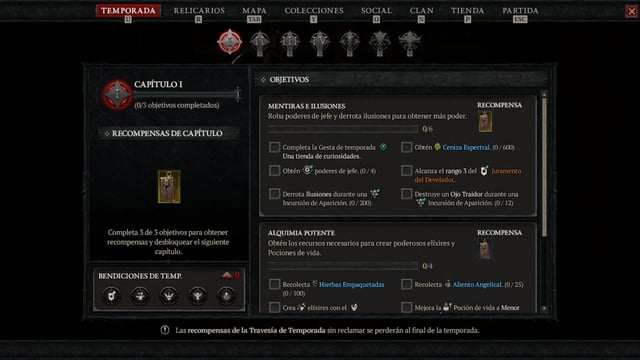Open the Mapa tab
Image resolution: width=640 pixels, height=360 pixels.
(254, 11)
